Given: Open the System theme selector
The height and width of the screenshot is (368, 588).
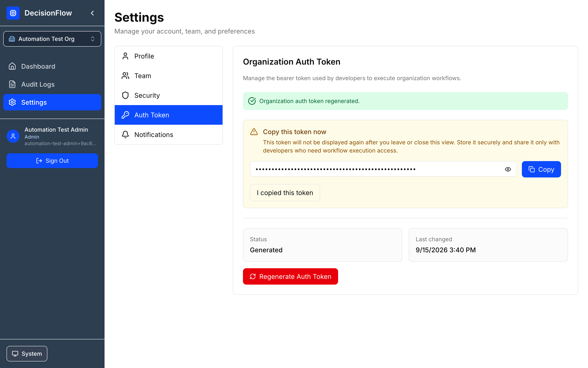Looking at the screenshot, I should pyautogui.click(x=27, y=353).
